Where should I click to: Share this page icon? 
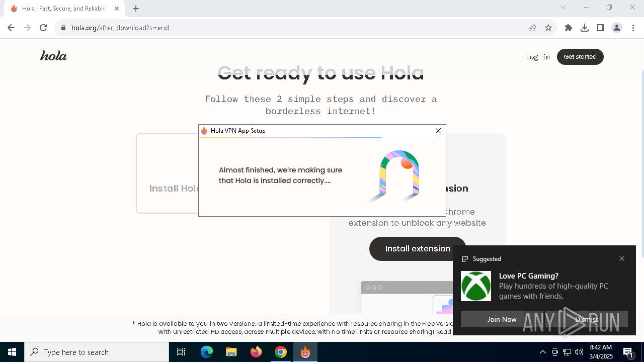pyautogui.click(x=532, y=28)
